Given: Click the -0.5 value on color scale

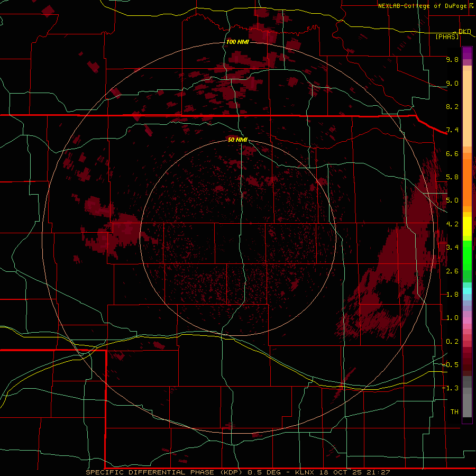Looking at the screenshot, I should (450, 365).
